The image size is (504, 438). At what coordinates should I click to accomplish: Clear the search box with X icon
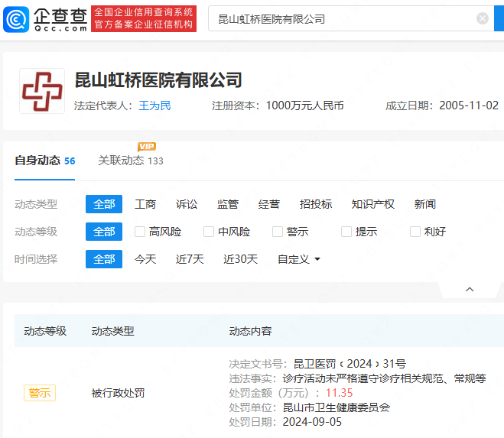coord(483,18)
